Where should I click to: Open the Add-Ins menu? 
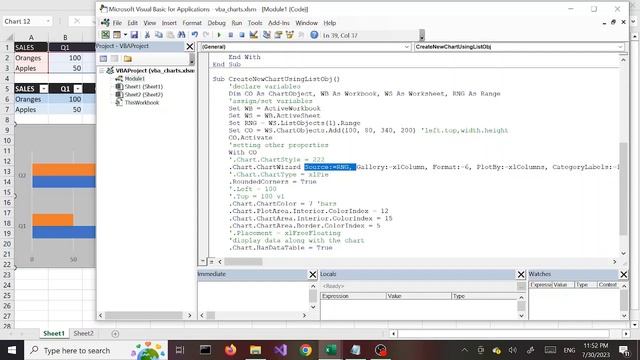coord(279,23)
